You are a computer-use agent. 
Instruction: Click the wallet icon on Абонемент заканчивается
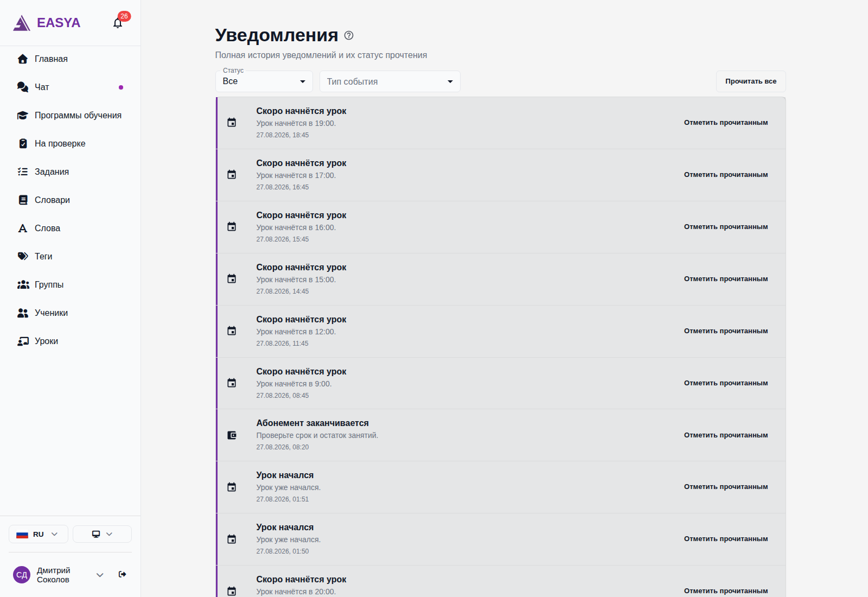pyautogui.click(x=232, y=435)
